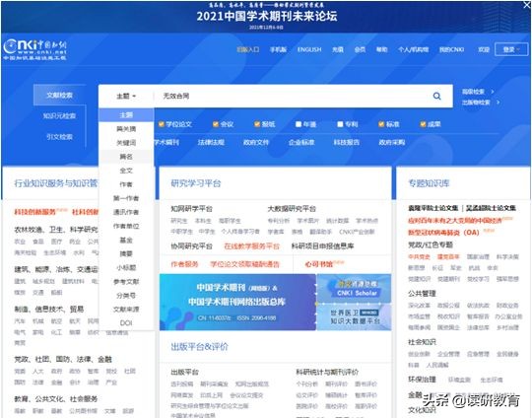Image resolution: width=532 pixels, height=419 pixels.
Task: Click the 2021中国学术期刊未来论坛 banner
Action: pyautogui.click(x=266, y=17)
